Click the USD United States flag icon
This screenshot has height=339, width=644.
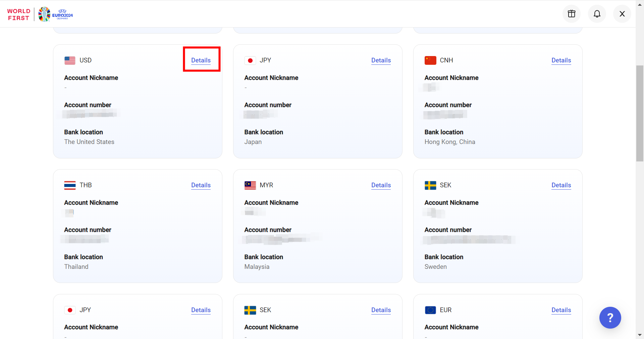[x=70, y=60]
